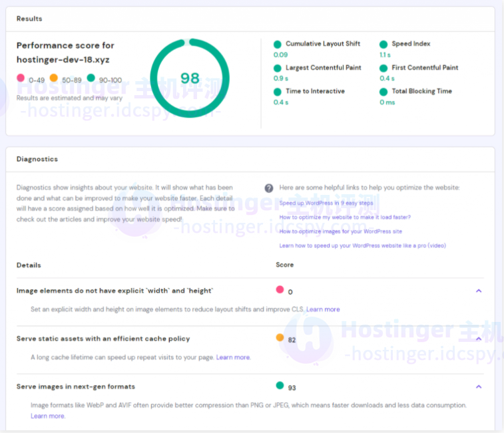The image size is (504, 433).
Task: Click the circular 98 performance score gauge
Action: (x=190, y=78)
